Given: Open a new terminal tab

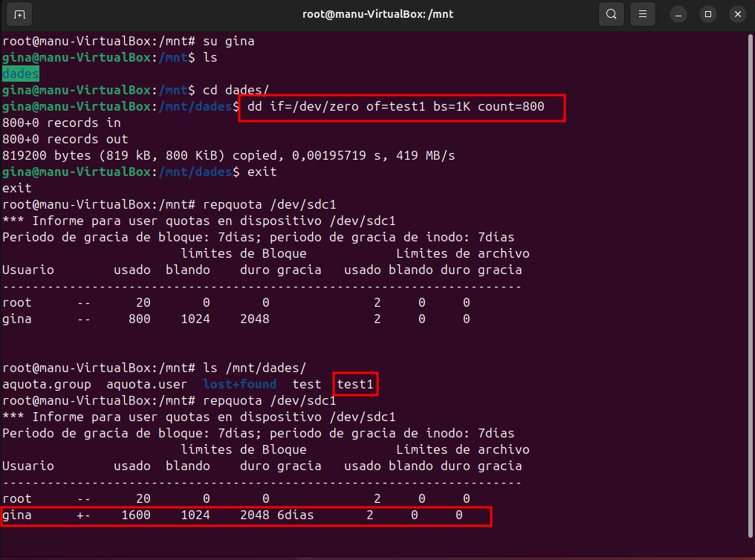Looking at the screenshot, I should point(19,14).
